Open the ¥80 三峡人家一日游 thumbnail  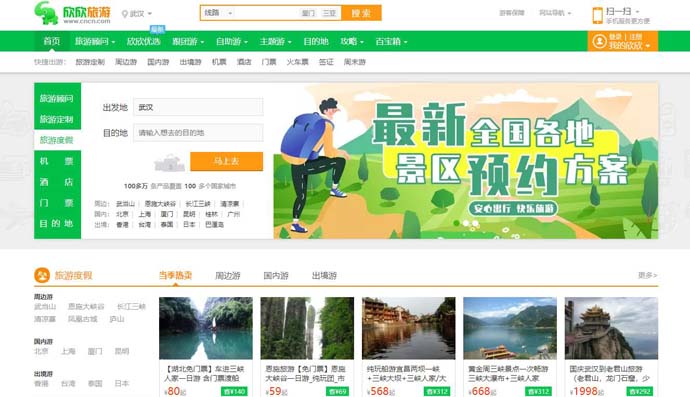coord(206,328)
